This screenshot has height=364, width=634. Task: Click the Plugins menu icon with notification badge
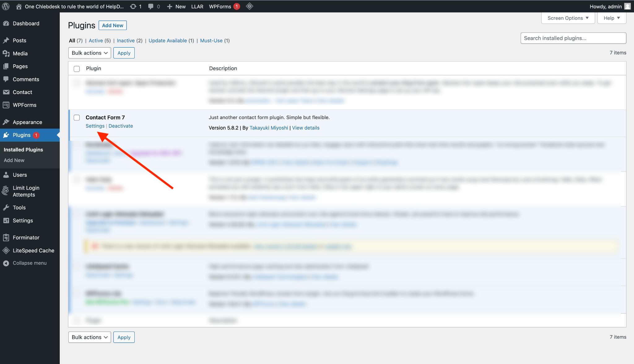pos(7,135)
